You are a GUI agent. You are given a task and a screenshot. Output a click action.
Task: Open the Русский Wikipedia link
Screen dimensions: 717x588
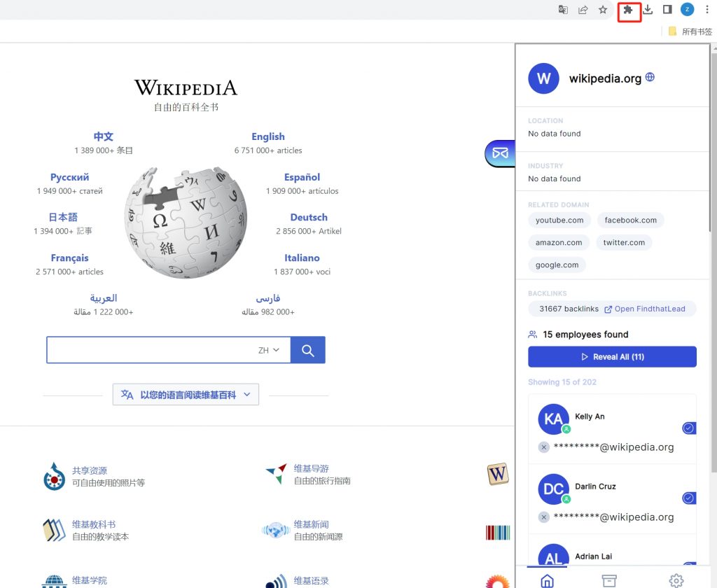click(x=69, y=177)
